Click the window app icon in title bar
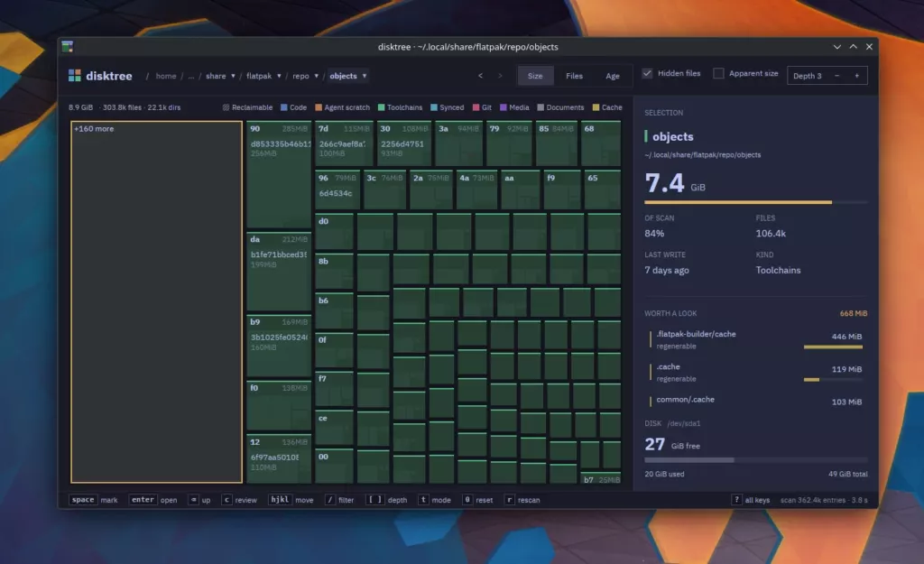Viewport: 924px width, 564px height. [67, 46]
